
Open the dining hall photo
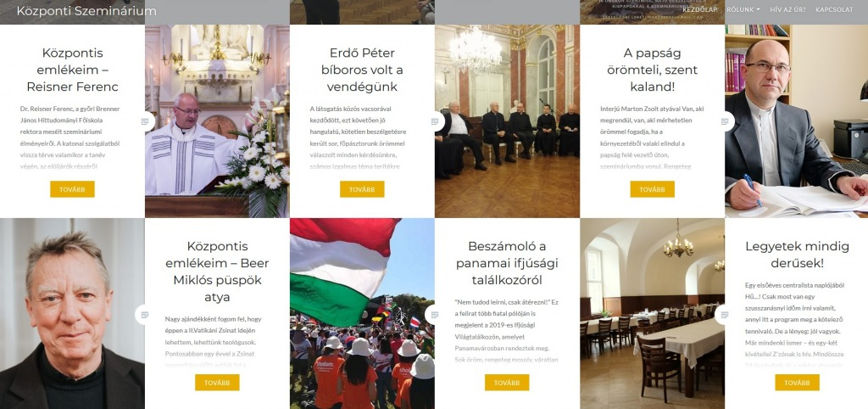[652, 314]
